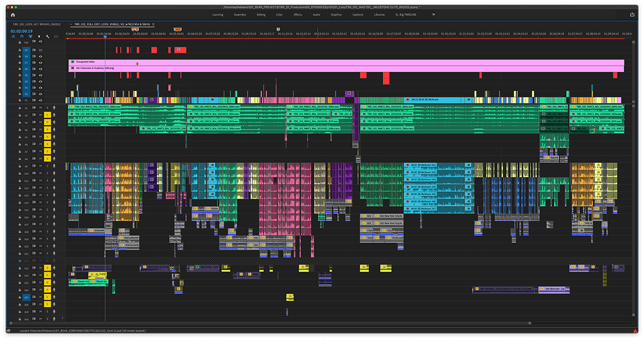The image size is (644, 340).
Task: Click the Home icon in top bar
Action: 12,14
